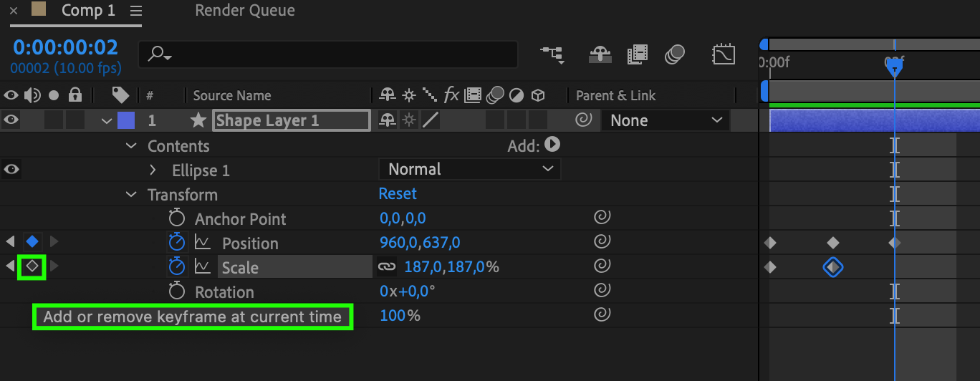Enable the Motion Blur composition switch
The height and width of the screenshot is (381, 980).
coord(674,54)
